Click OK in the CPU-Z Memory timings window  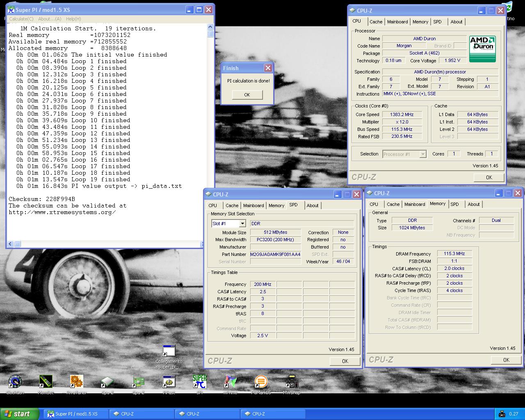click(506, 360)
